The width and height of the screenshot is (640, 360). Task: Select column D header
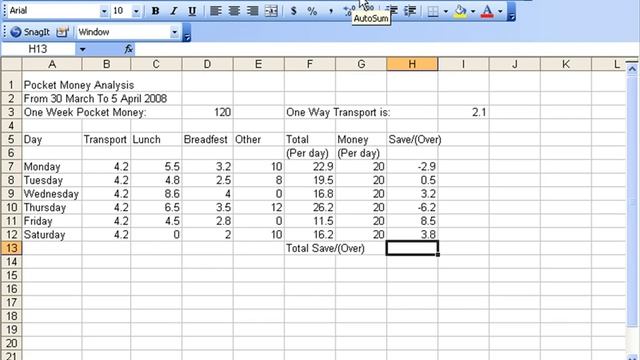(207, 64)
